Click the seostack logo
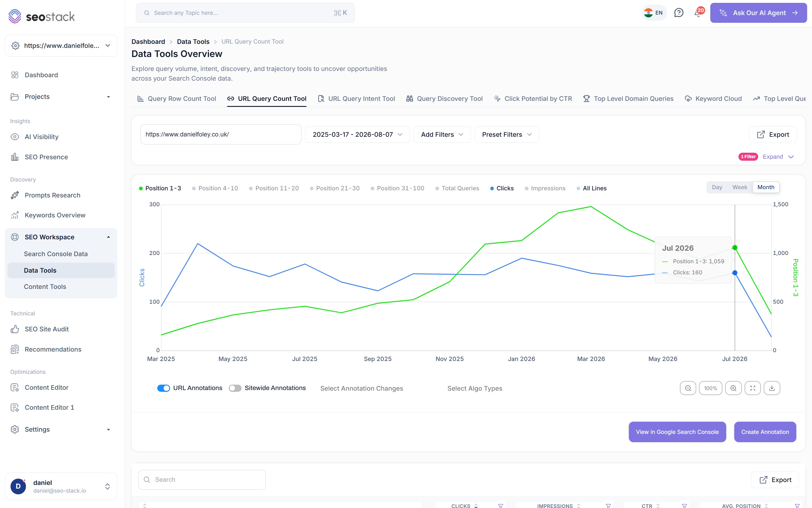Viewport: 812px width, 508px height. tap(41, 16)
